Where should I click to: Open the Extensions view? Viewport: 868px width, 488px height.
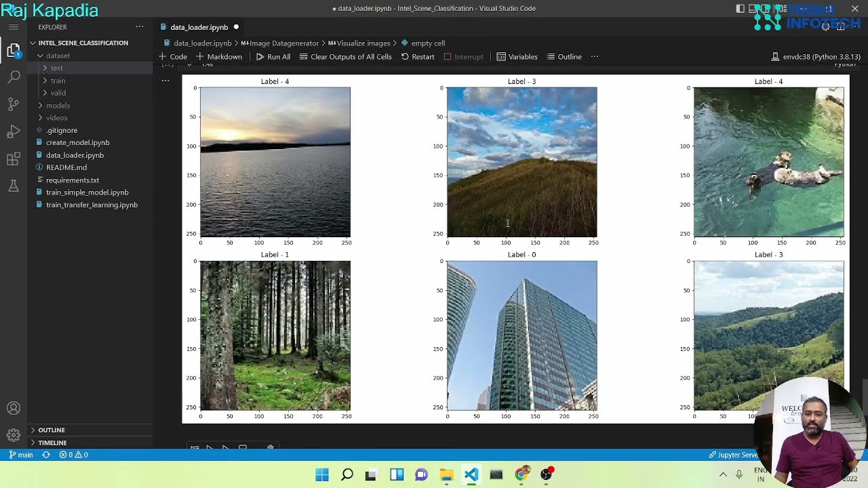pos(14,159)
